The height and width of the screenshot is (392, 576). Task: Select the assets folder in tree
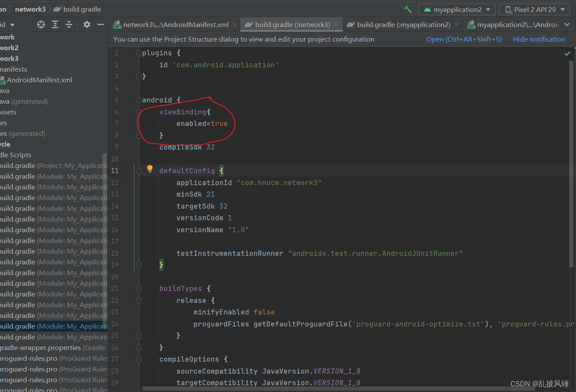(x=8, y=112)
